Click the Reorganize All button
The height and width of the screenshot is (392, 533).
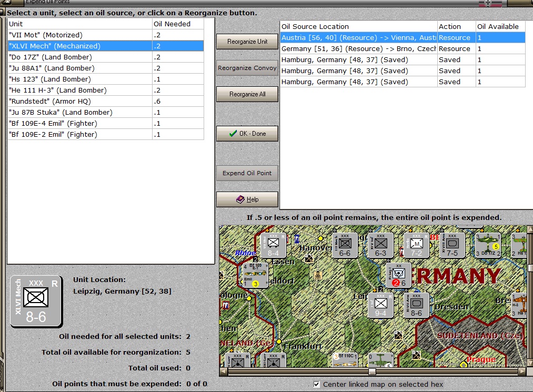247,94
